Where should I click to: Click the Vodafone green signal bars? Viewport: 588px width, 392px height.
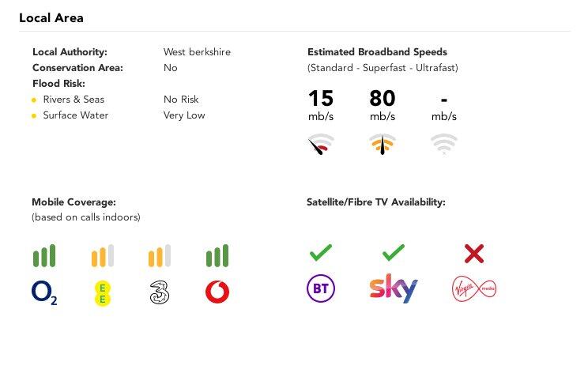click(217, 256)
